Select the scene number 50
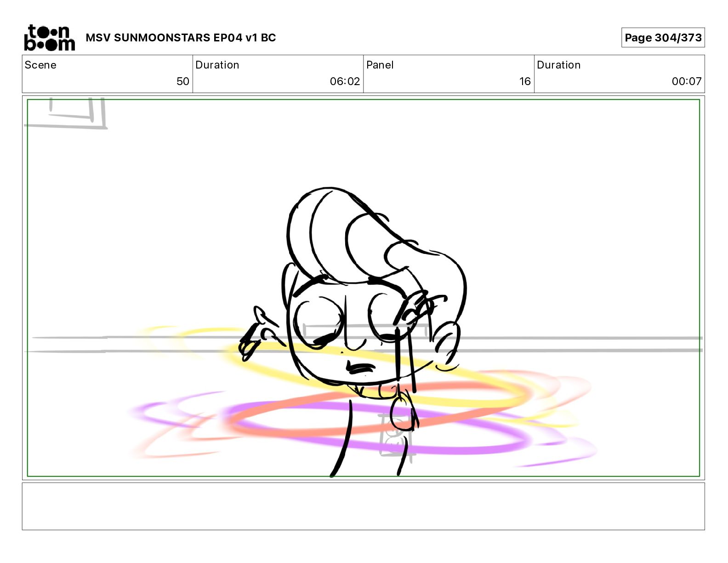Screen dimensions: 728x563 183,81
